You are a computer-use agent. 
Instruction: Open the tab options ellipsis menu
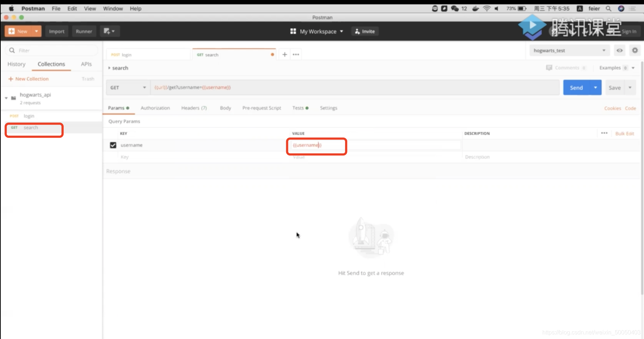[x=296, y=55]
